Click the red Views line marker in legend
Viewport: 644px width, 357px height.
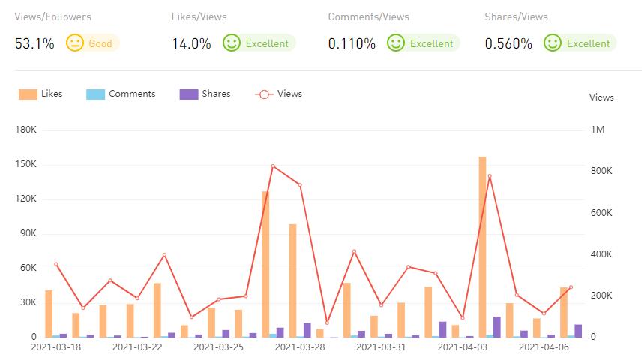point(264,94)
